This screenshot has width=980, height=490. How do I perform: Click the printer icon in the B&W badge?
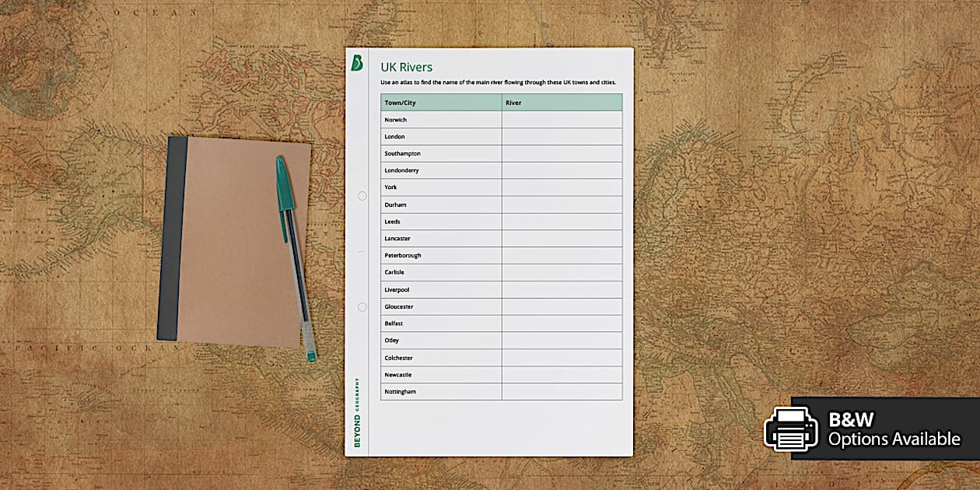tap(791, 429)
